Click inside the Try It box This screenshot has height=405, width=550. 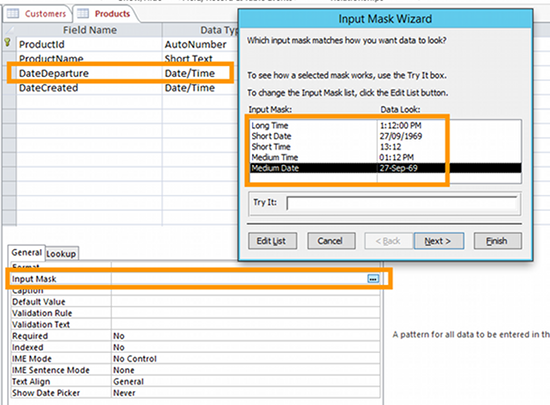[402, 203]
